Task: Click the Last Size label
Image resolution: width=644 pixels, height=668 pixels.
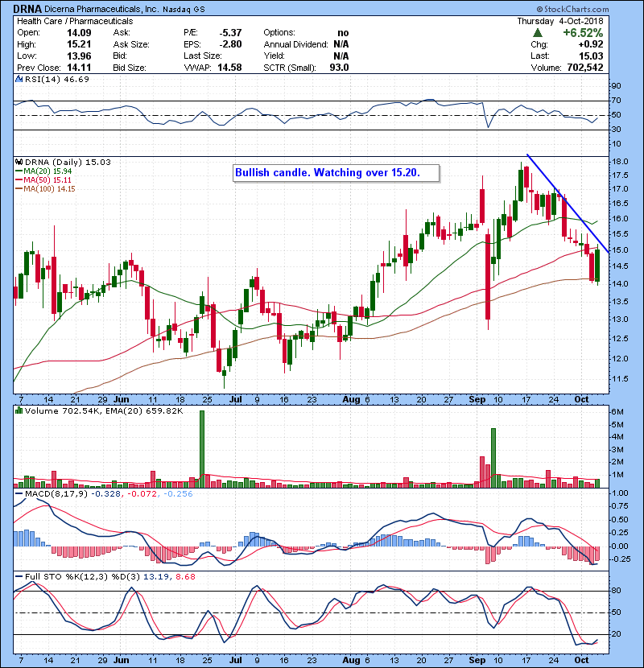Action: coord(202,56)
